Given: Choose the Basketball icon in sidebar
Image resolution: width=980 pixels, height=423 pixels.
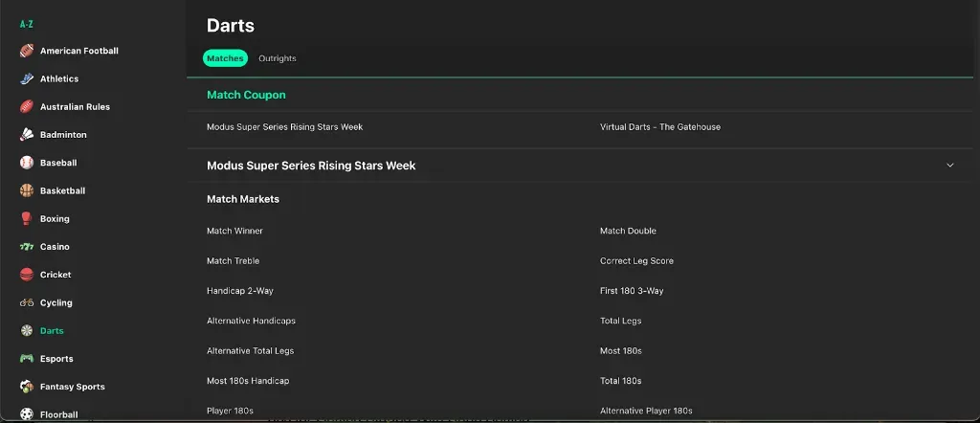Looking at the screenshot, I should point(27,190).
